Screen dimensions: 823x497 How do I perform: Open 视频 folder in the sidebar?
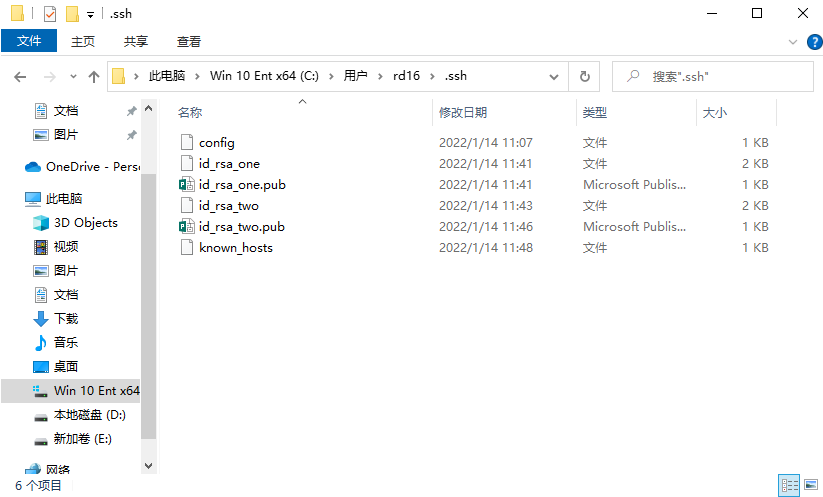(66, 247)
